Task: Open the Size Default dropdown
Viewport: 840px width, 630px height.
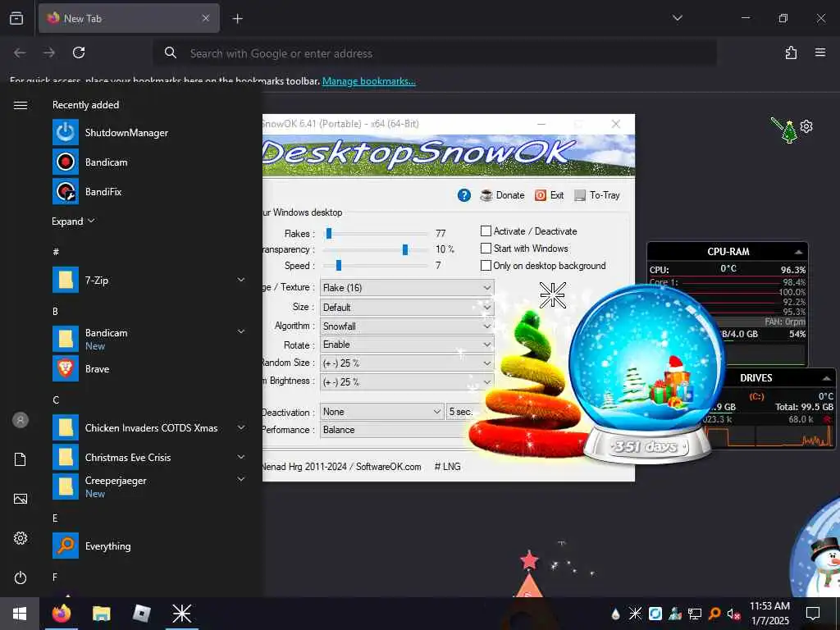Action: 407,308
